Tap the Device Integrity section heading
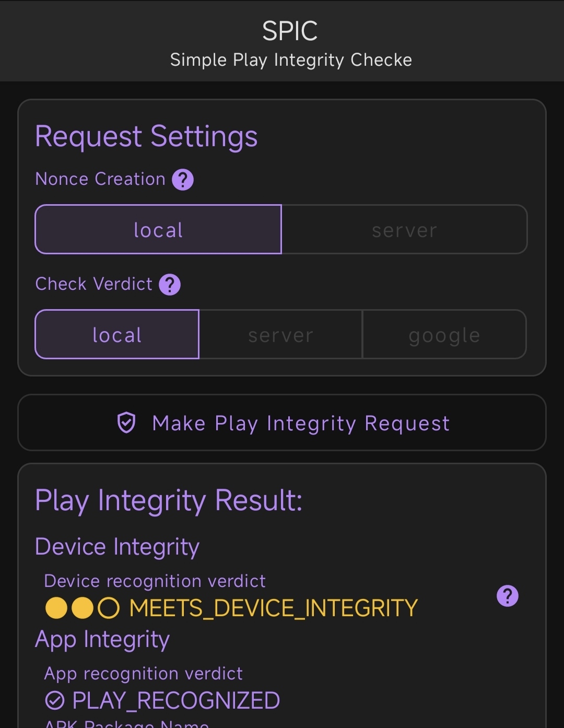The height and width of the screenshot is (728, 564). point(118,547)
